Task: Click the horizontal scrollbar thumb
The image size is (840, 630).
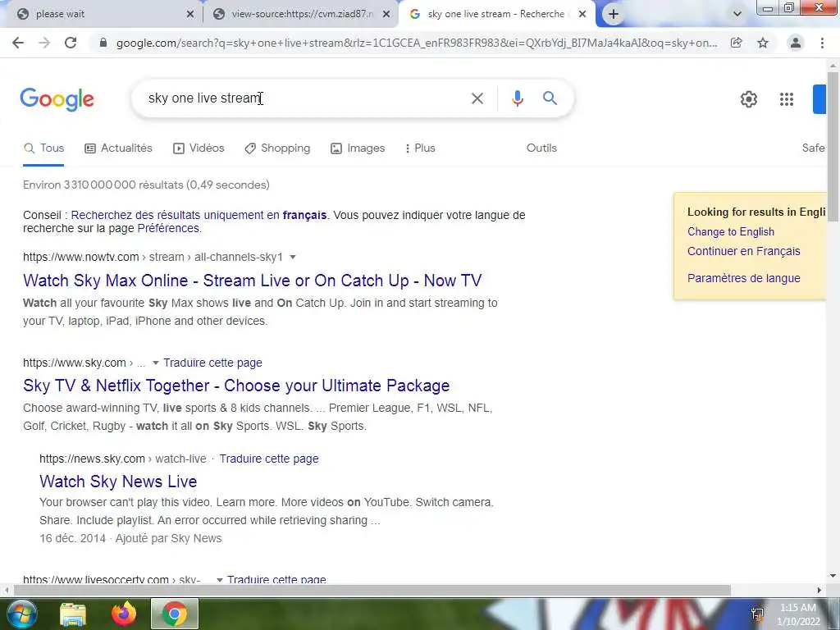Action: tap(372, 591)
